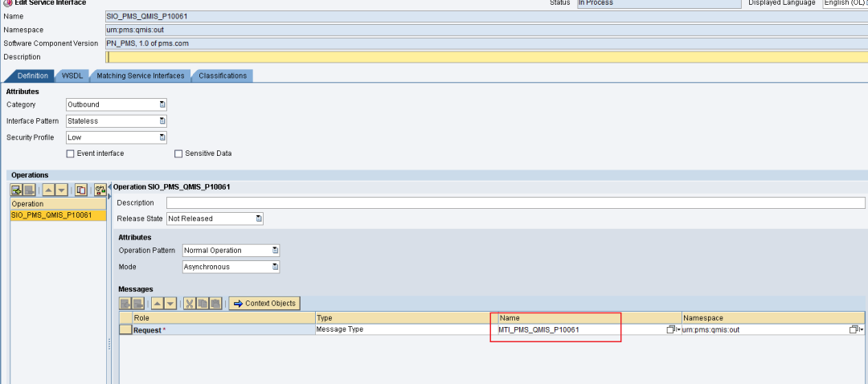Move operation down in Operations toolbar
The height and width of the screenshot is (384, 868).
click(x=61, y=190)
